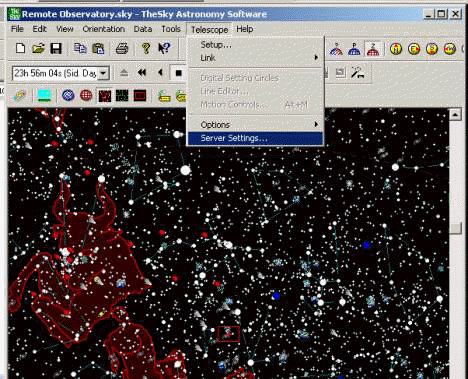Select the blue globe grid icon
The height and width of the screenshot is (379, 468).
tap(68, 96)
